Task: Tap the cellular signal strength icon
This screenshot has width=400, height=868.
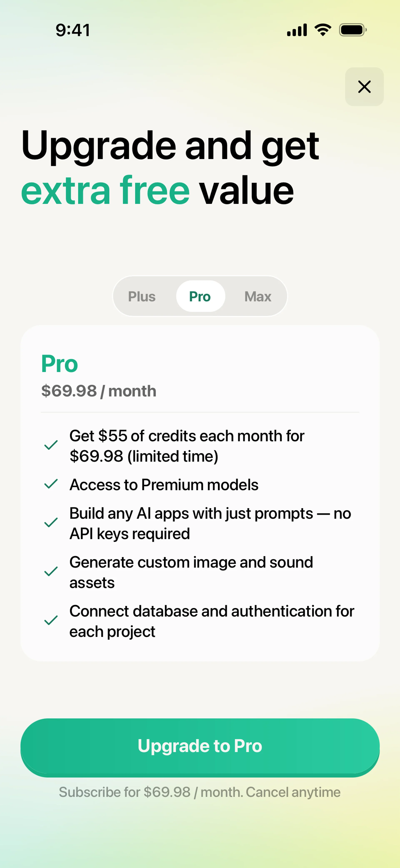Action: click(x=297, y=30)
